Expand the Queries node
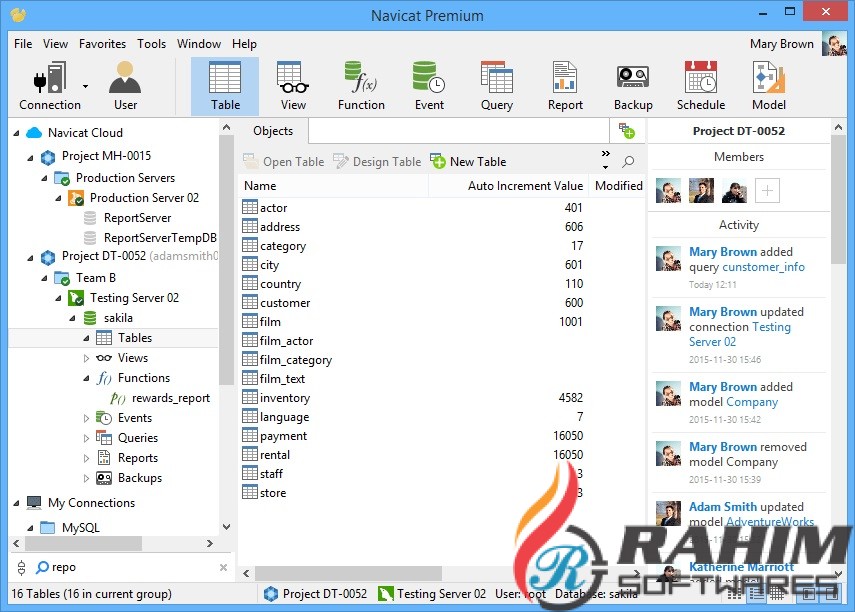Viewport: 855px width, 612px height. click(x=86, y=439)
